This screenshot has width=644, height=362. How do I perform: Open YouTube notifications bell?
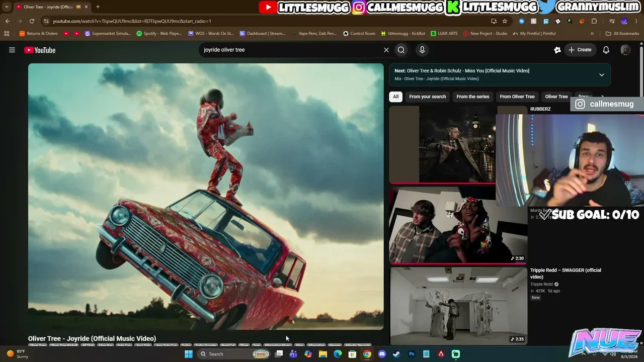click(x=606, y=50)
